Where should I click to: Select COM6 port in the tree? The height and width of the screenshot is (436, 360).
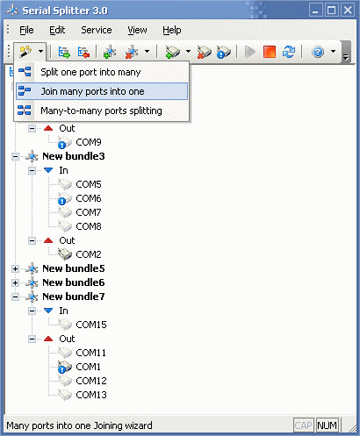pyautogui.click(x=88, y=198)
